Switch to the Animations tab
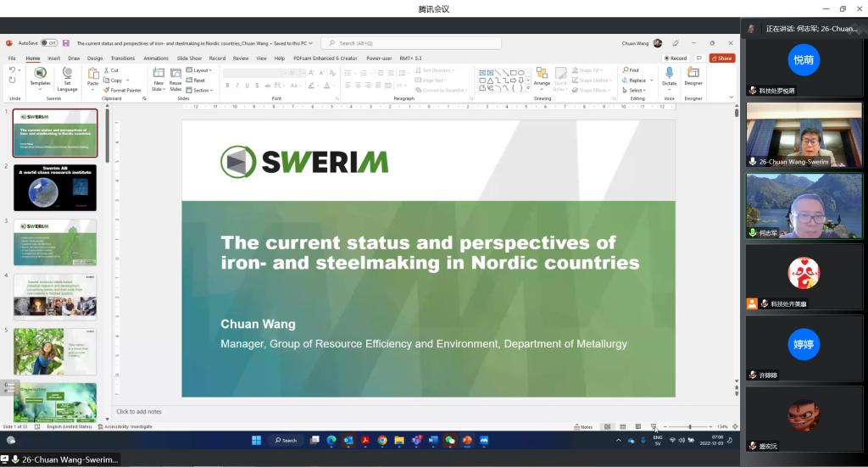This screenshot has height=467, width=868. click(156, 58)
